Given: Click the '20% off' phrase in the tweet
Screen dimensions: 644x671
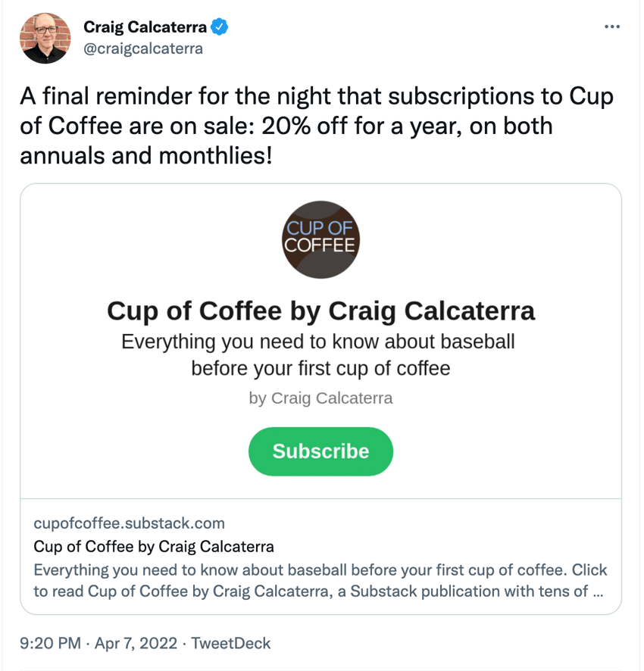Looking at the screenshot, I should 305,126.
